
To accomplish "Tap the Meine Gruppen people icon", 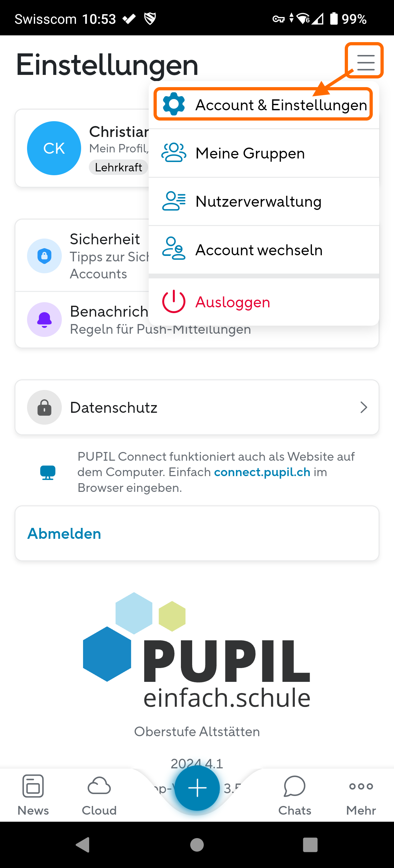I will [x=174, y=153].
